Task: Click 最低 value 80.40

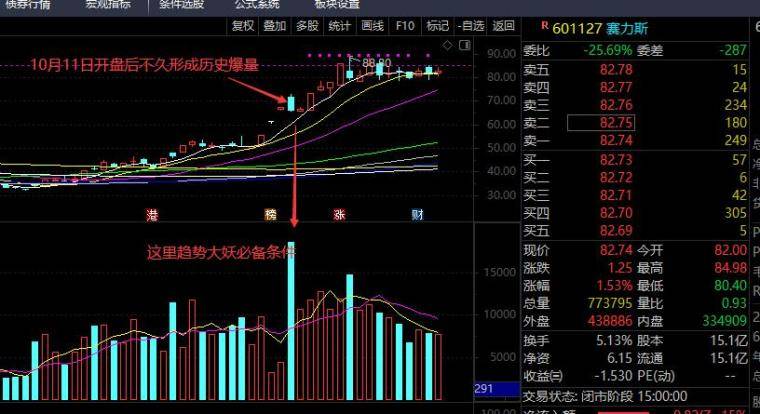Action: [730, 286]
